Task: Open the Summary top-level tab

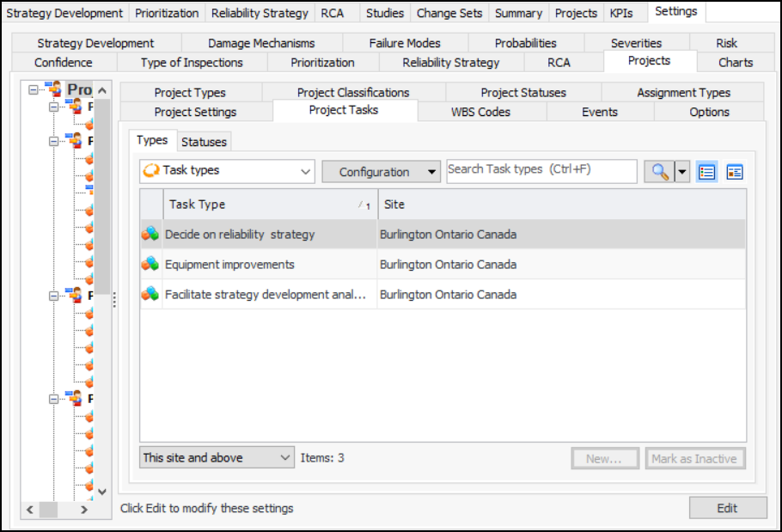Action: (518, 13)
